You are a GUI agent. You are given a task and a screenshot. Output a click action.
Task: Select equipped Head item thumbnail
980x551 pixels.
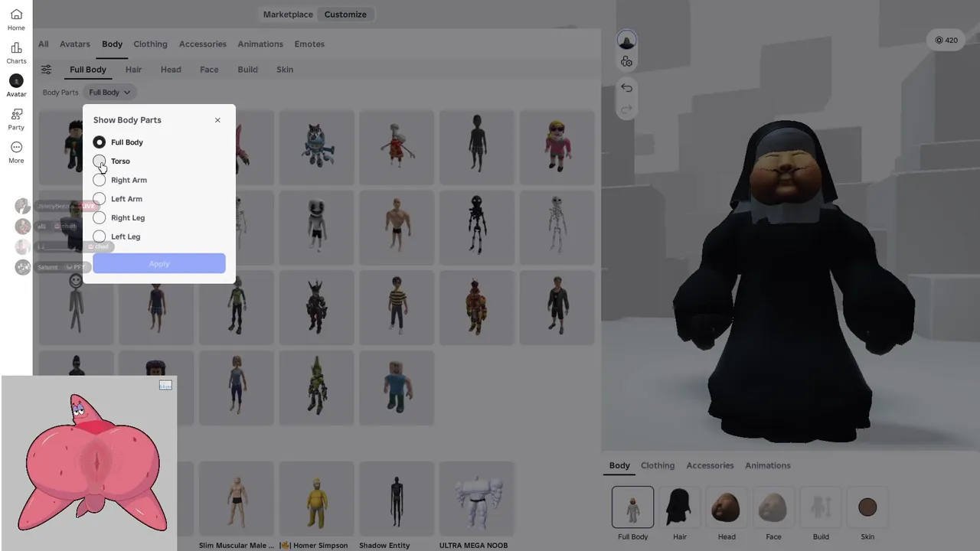(727, 507)
